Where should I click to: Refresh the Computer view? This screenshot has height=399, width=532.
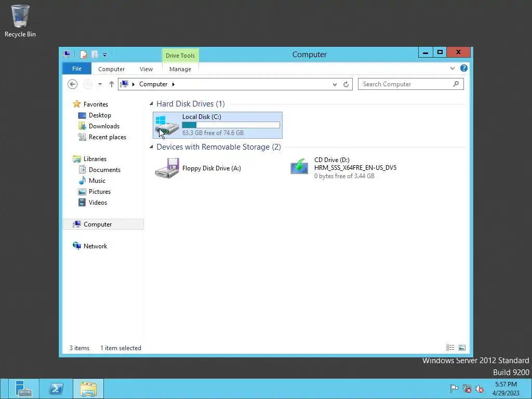[x=346, y=85]
